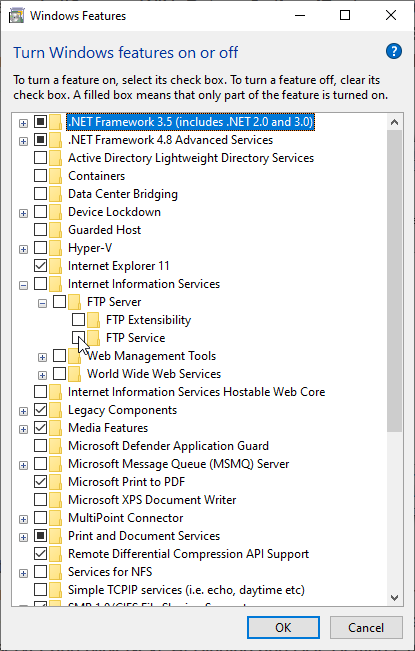Expand the Web Management Tools node
Screen dimensions: 415x651
[42, 357]
